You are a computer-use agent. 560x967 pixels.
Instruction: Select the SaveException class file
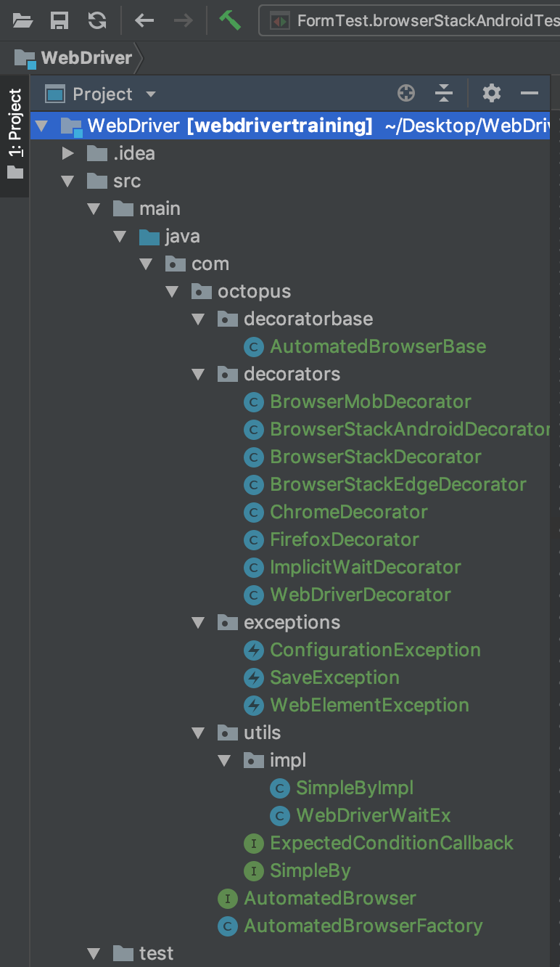[334, 677]
